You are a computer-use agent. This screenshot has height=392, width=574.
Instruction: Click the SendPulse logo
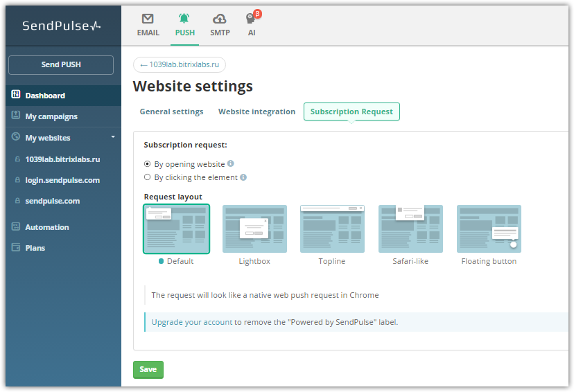[61, 26]
